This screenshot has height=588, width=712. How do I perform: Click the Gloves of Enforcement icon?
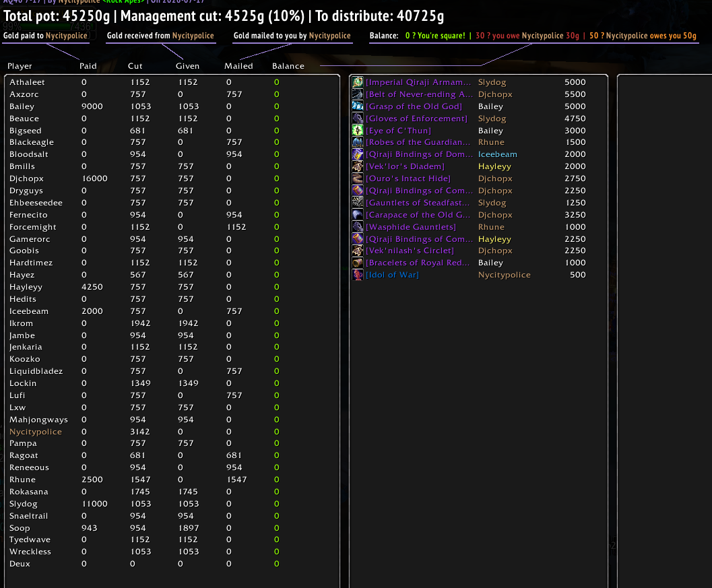(x=358, y=118)
